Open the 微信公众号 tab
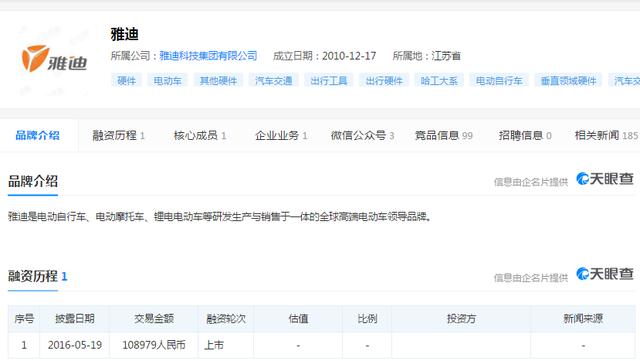The image size is (640, 361). click(362, 135)
